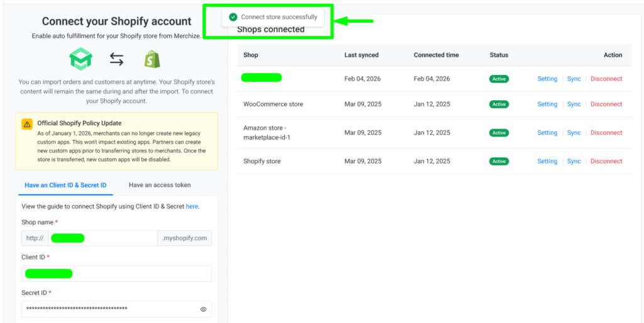Image resolution: width=644 pixels, height=323 pixels.
Task: Open the Client ID guide 'here' link
Action: point(192,206)
